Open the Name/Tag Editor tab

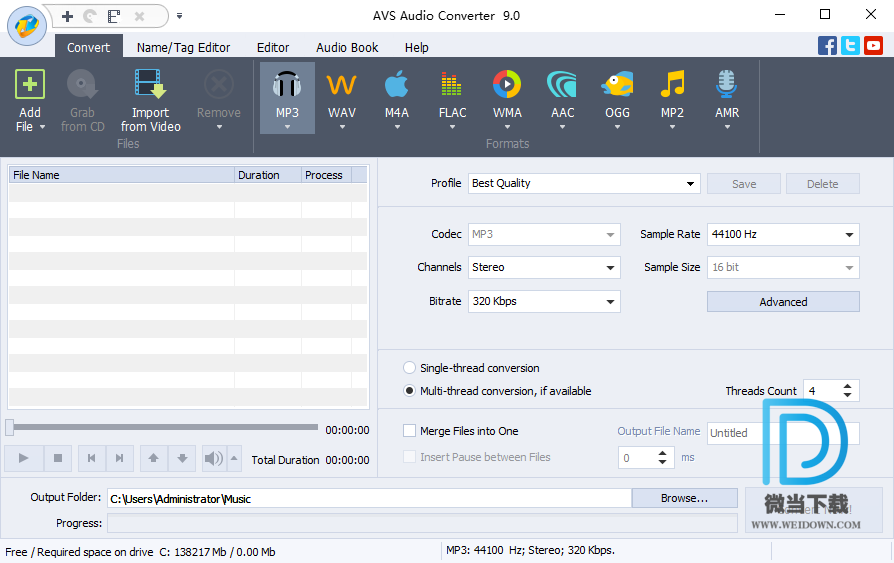(x=183, y=47)
